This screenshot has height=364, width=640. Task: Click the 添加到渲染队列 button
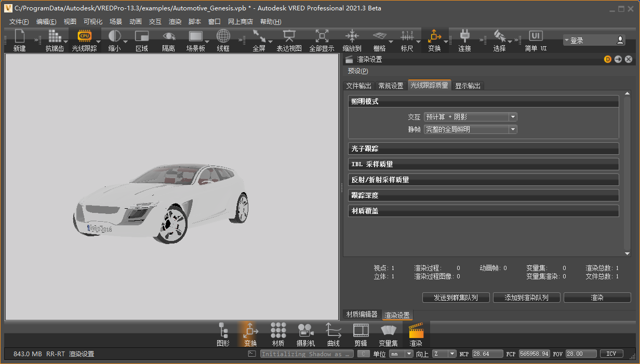click(527, 298)
